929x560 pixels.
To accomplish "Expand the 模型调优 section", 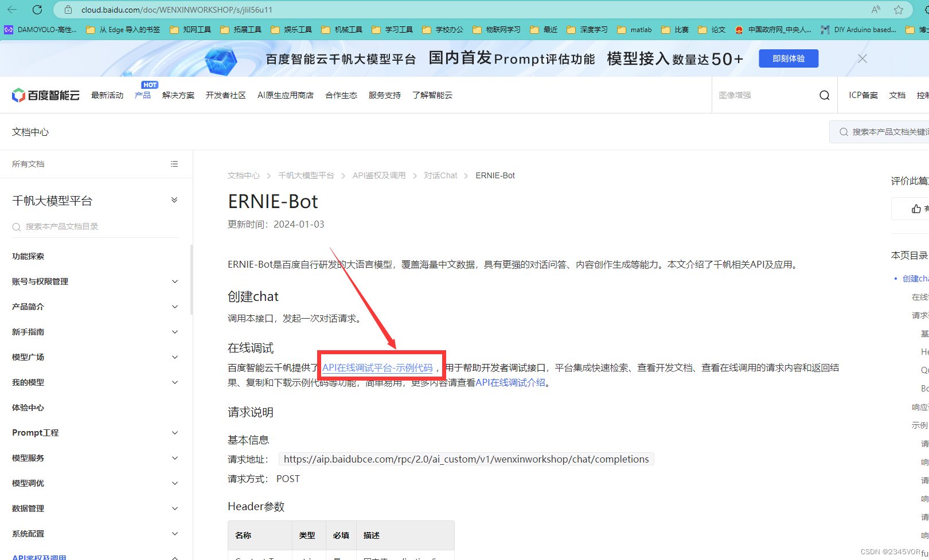I will coord(95,483).
